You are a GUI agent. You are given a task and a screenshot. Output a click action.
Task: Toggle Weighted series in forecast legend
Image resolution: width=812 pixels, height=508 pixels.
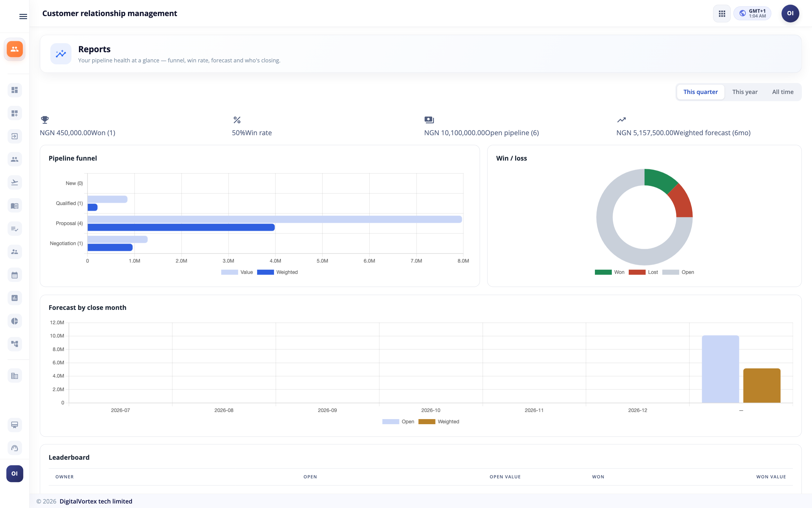[x=438, y=422]
